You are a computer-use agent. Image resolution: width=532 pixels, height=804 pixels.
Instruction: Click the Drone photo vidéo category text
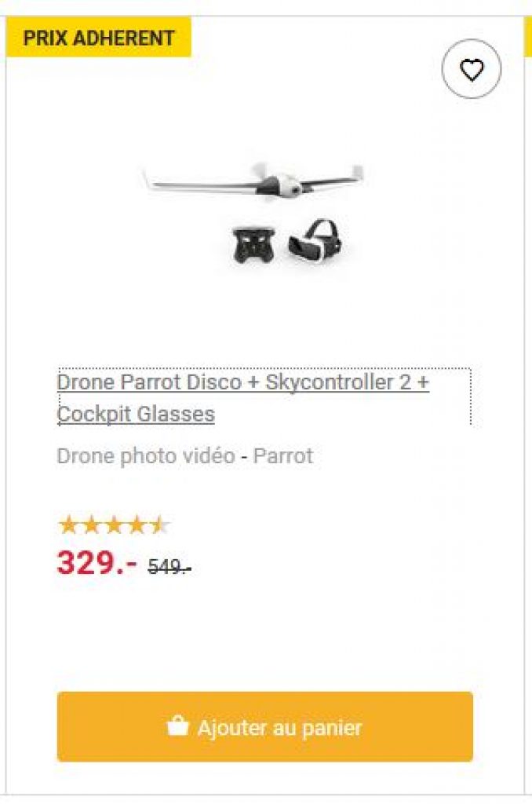pyautogui.click(x=146, y=456)
